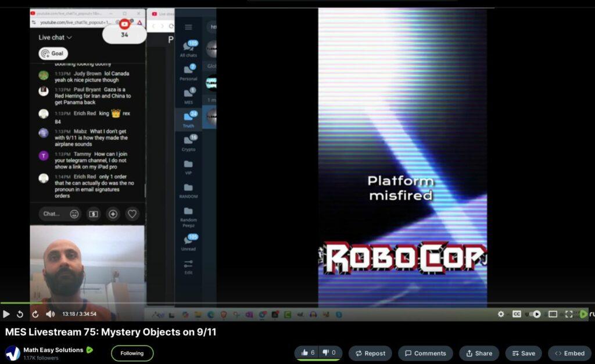Click the 1.17K followers text
The width and height of the screenshot is (595, 364).
pyautogui.click(x=41, y=358)
